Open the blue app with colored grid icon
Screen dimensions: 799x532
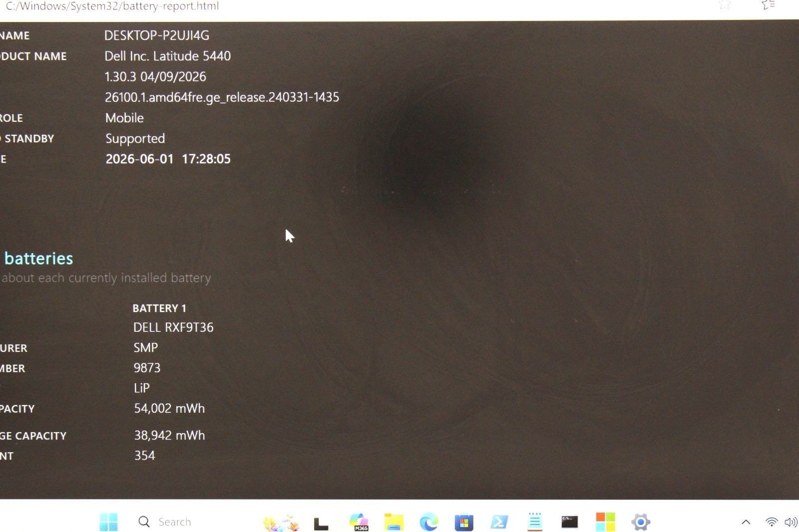point(464,523)
